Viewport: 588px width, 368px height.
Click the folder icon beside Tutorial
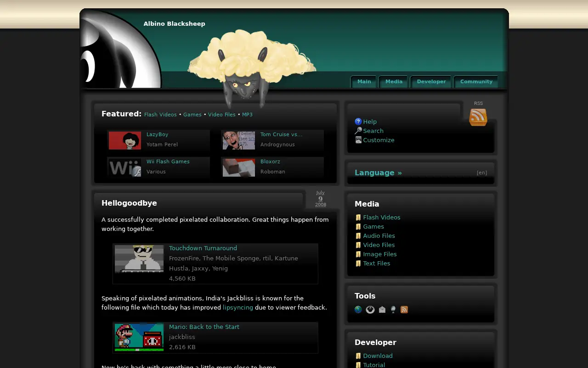[x=358, y=365]
